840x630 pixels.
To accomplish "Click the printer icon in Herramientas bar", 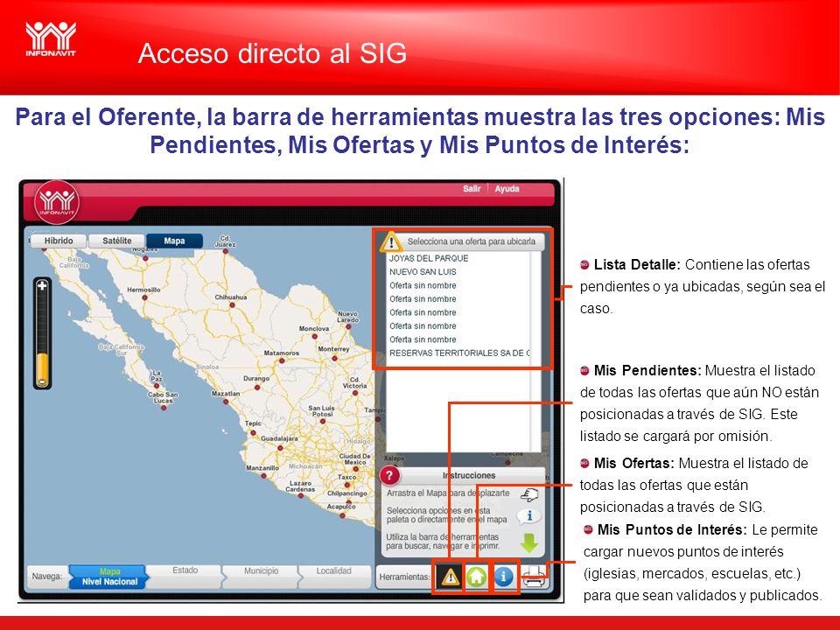I will tap(534, 577).
